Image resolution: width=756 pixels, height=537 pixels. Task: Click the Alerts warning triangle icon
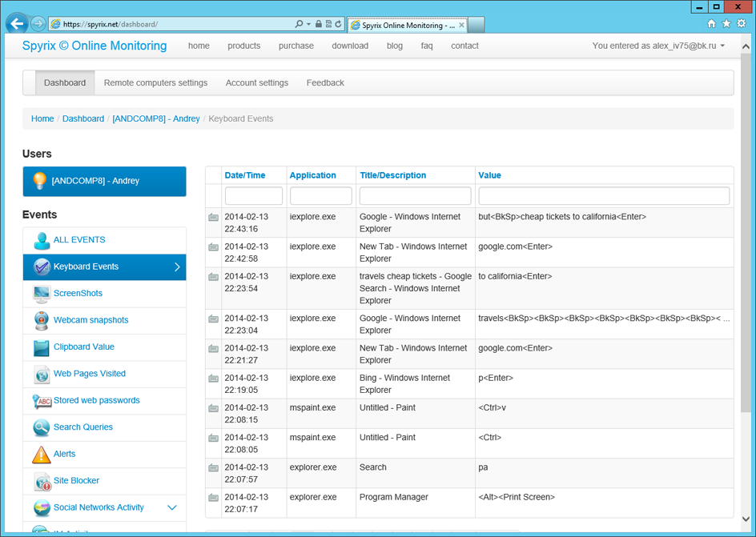click(x=42, y=455)
